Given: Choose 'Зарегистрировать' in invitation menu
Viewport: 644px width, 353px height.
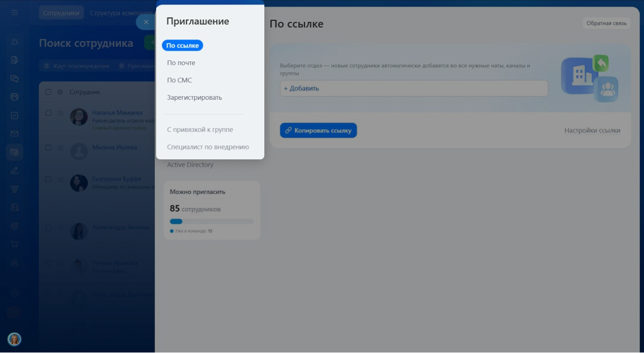Looking at the screenshot, I should pos(194,98).
